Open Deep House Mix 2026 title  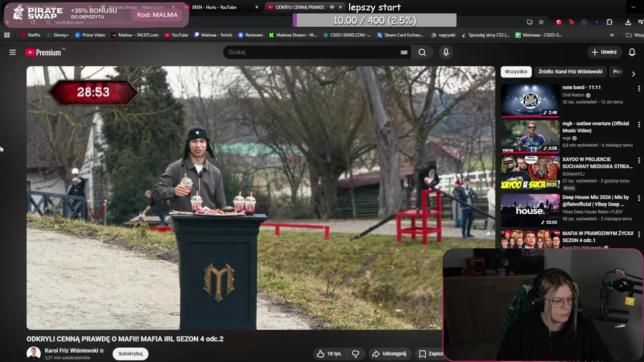click(596, 201)
